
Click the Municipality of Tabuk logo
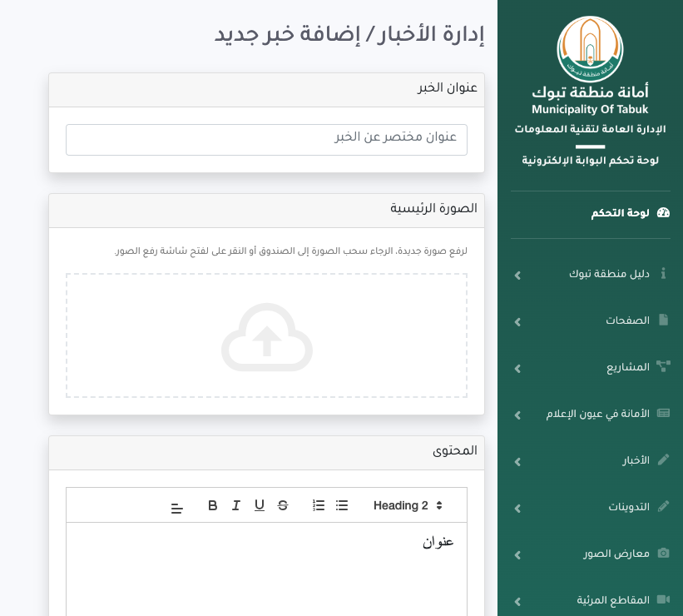590,49
